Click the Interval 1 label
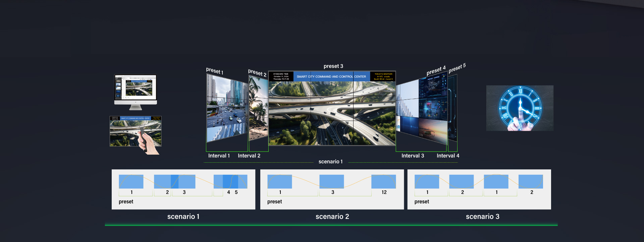The height and width of the screenshot is (242, 644). [219, 156]
